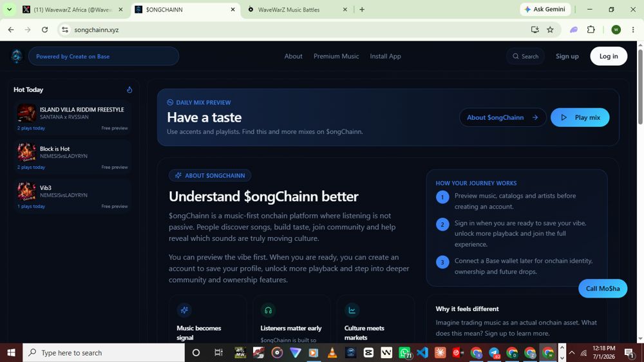Click the Call Mo$ha button
The width and height of the screenshot is (644, 362).
(603, 289)
